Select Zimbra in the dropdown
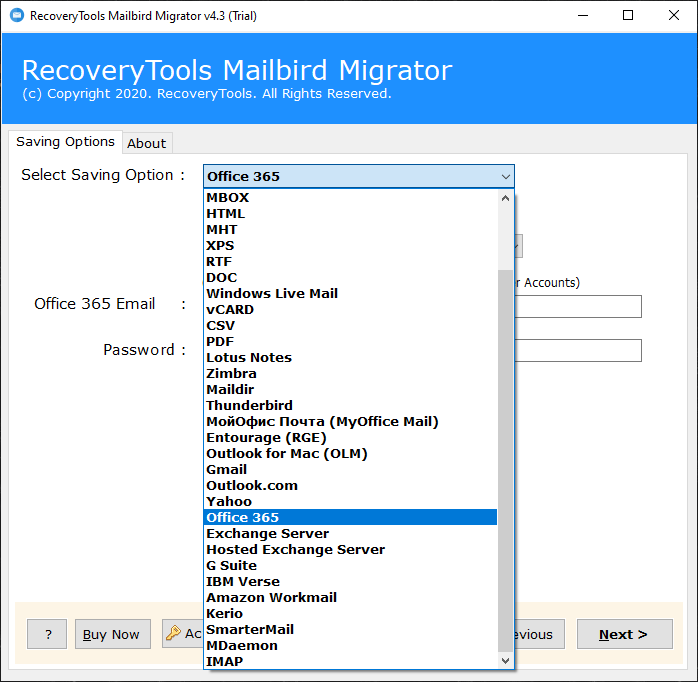Viewport: 698px width, 682px height. pos(350,374)
